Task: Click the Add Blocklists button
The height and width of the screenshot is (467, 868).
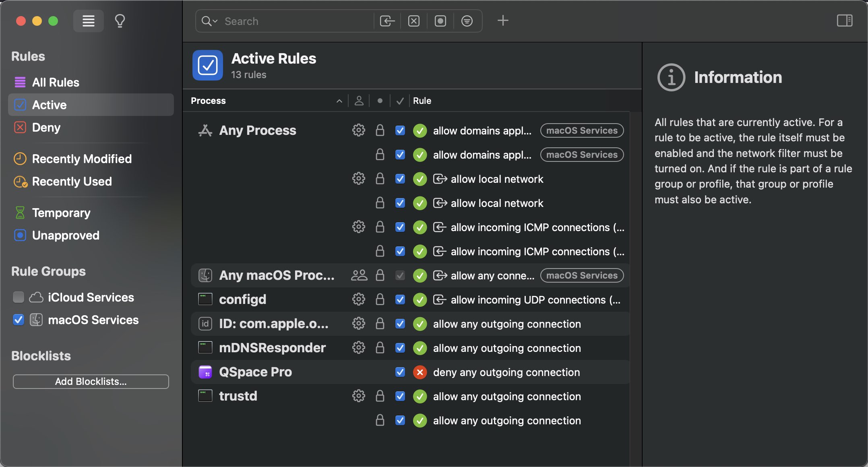Action: coord(91,381)
